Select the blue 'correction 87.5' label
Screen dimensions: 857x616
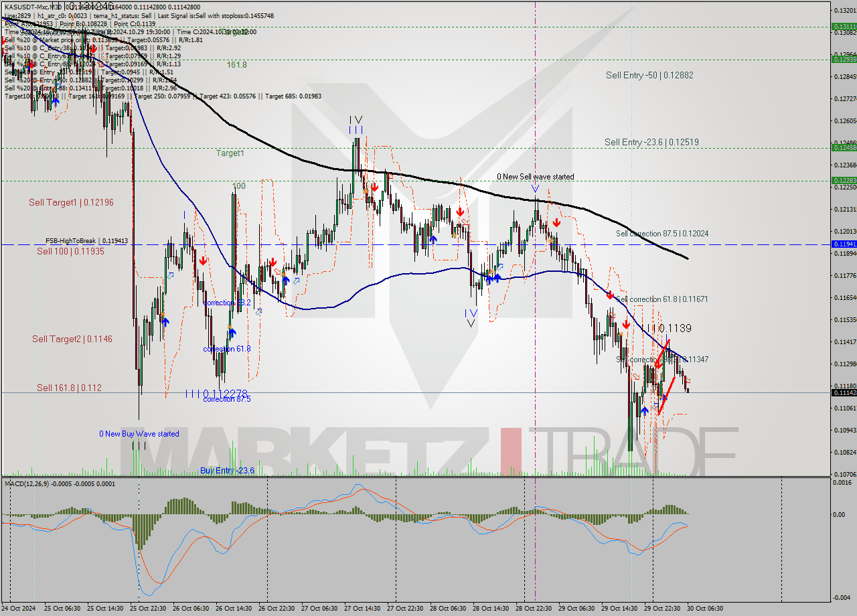(x=227, y=399)
